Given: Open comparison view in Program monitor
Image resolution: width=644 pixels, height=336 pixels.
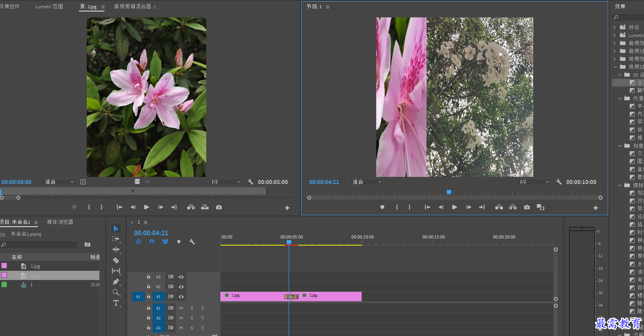Looking at the screenshot, I should click(540, 207).
